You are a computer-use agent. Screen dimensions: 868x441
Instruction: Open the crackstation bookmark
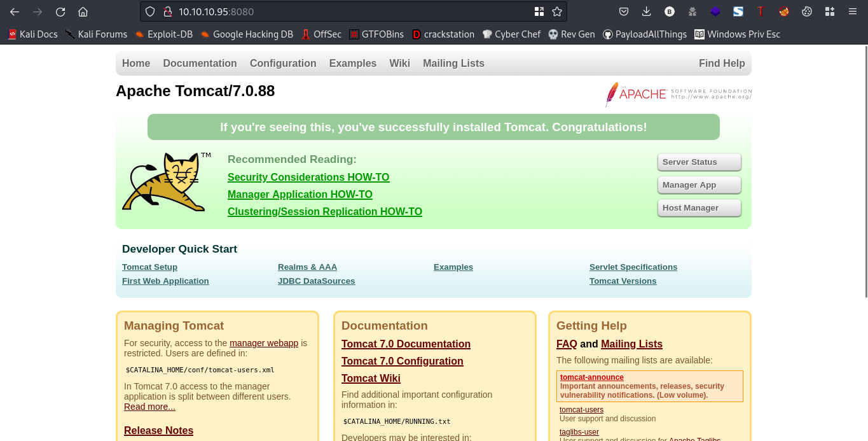point(443,34)
